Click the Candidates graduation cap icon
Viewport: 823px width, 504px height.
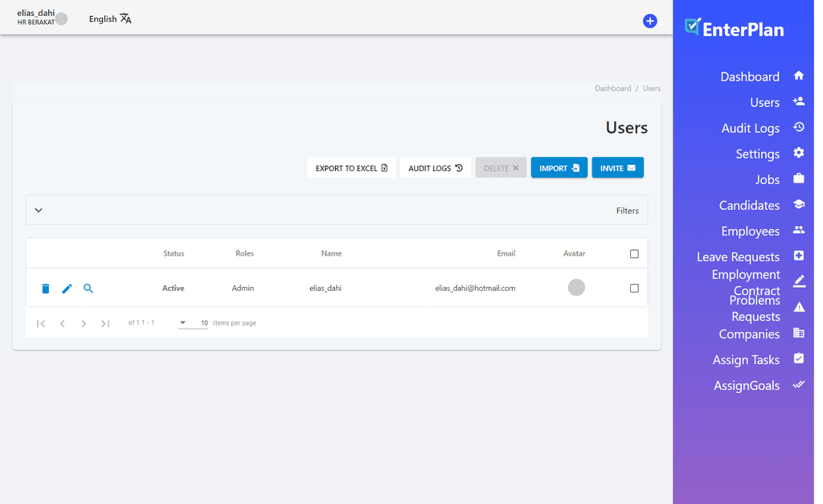(798, 204)
